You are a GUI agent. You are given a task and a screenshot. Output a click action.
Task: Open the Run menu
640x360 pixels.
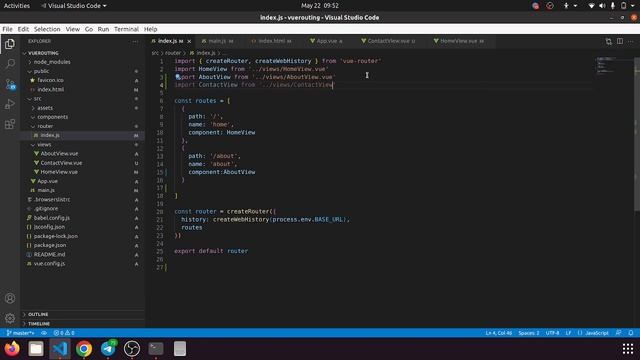pyautogui.click(x=103, y=29)
